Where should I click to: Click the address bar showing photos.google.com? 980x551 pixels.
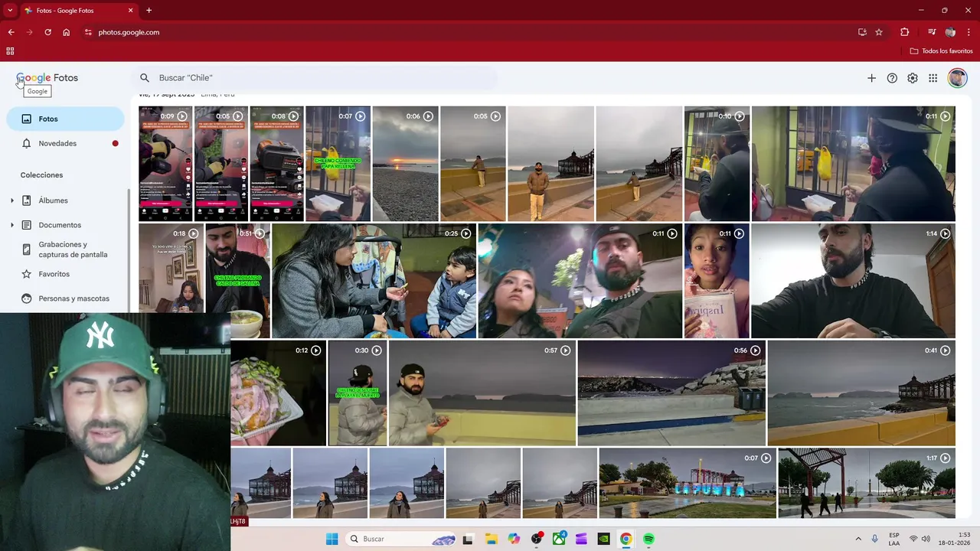point(467,32)
